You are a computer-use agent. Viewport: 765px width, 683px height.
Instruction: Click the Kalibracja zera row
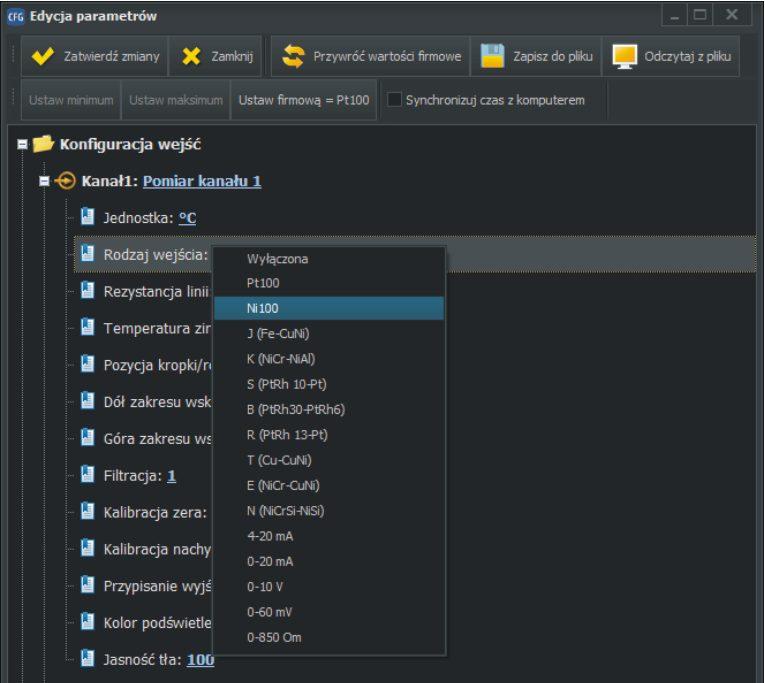click(155, 512)
